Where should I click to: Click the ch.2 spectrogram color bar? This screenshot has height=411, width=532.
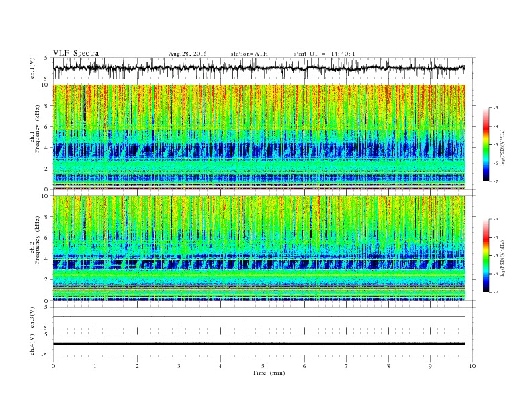tap(486, 255)
